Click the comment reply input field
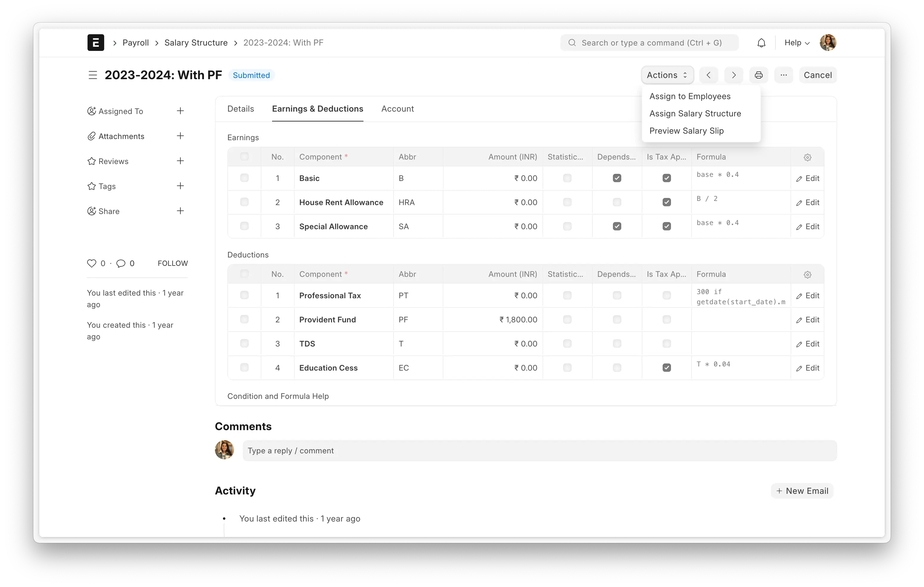Viewport: 924px width, 587px height. (539, 450)
